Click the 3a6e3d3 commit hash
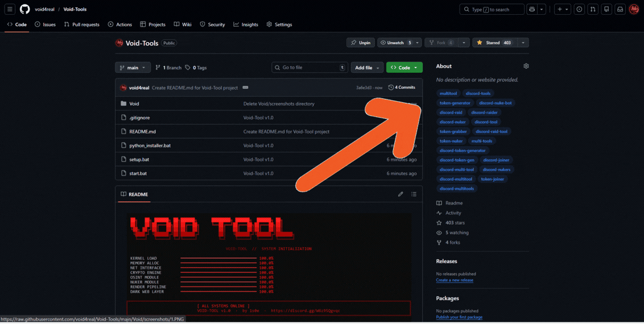 tap(364, 88)
